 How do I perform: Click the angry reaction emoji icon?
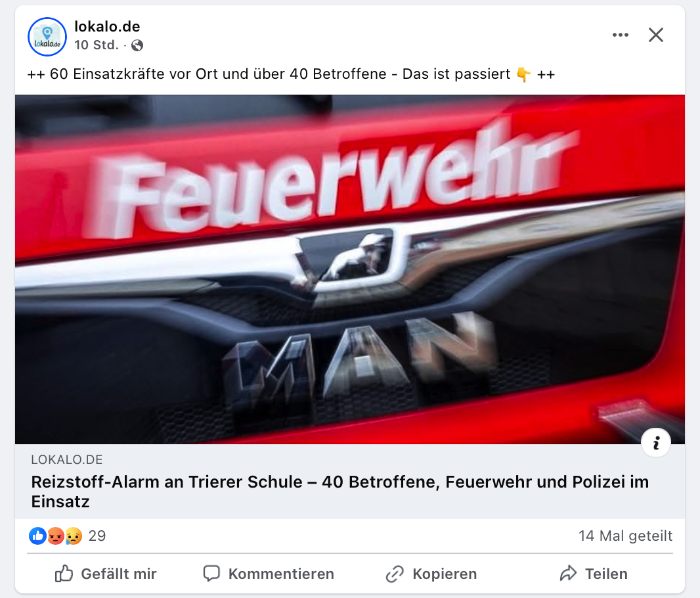pos(55,536)
